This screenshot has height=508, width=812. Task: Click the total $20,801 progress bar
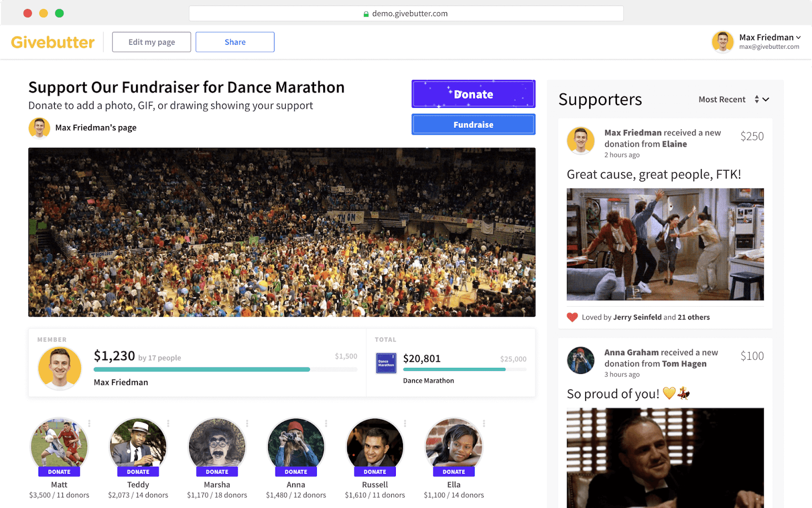pyautogui.click(x=464, y=369)
